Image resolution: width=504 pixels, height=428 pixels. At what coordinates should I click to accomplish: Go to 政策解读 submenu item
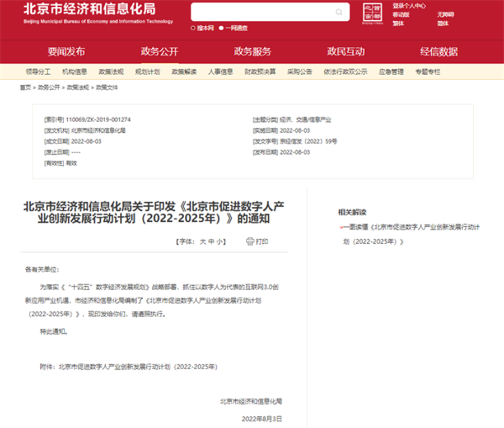point(184,72)
